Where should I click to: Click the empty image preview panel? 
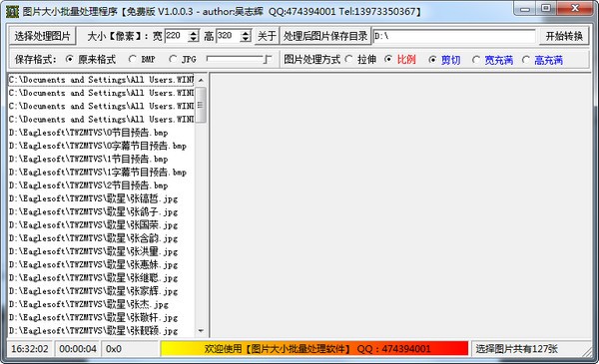pos(400,205)
